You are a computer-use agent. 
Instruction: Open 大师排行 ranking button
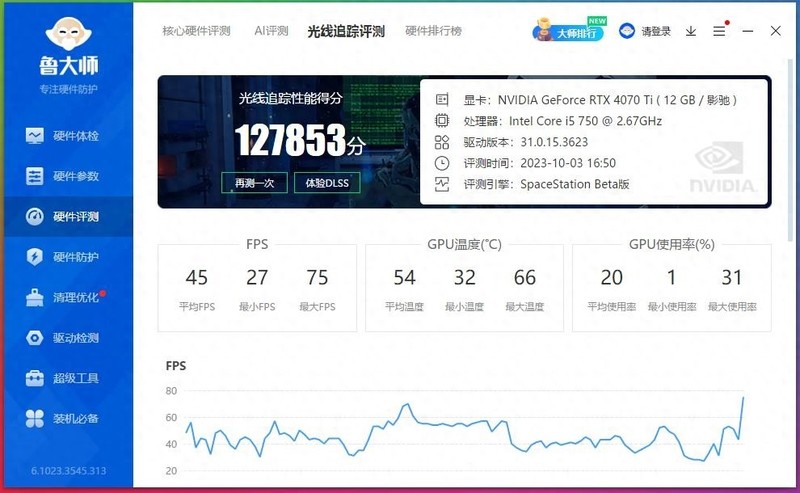(569, 31)
